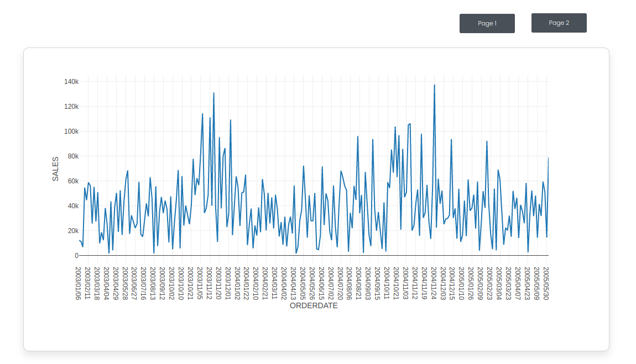Click the 120k y-axis tick label

click(x=71, y=107)
